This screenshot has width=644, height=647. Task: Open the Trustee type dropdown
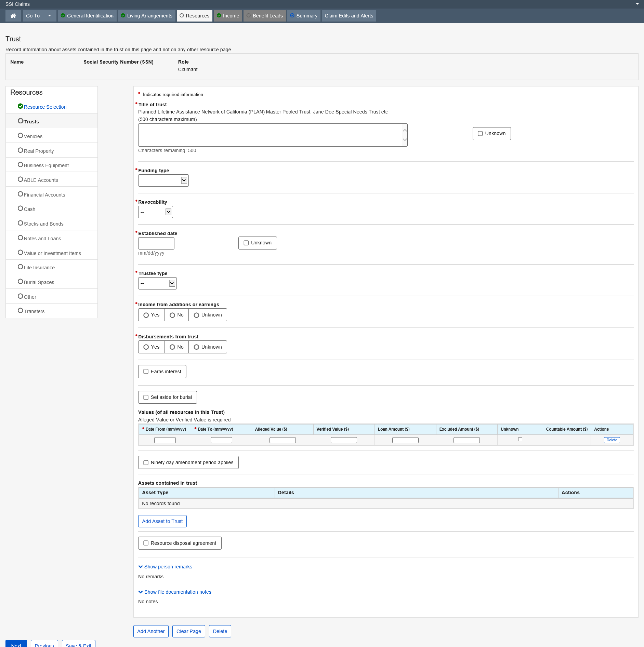[157, 283]
